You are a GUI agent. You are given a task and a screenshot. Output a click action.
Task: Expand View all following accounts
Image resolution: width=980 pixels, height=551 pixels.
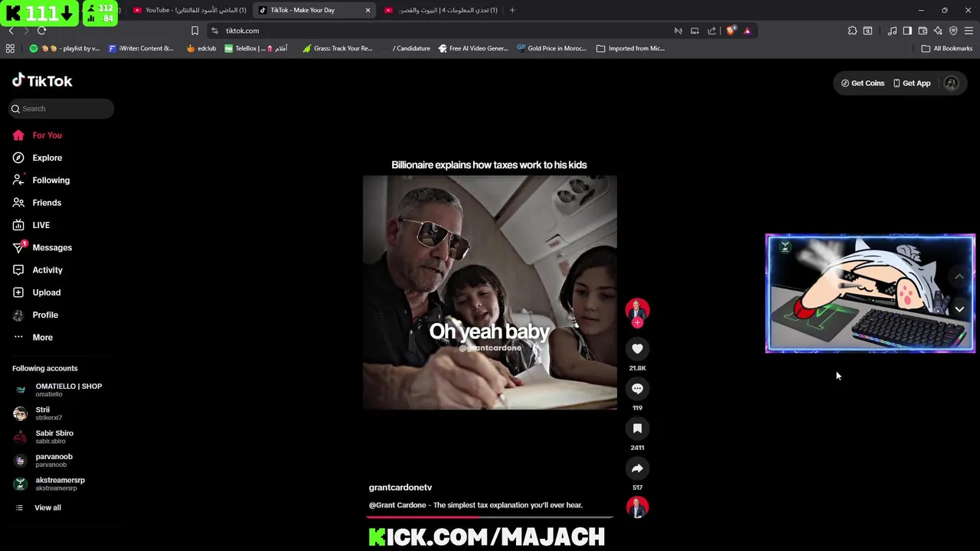coord(38,507)
